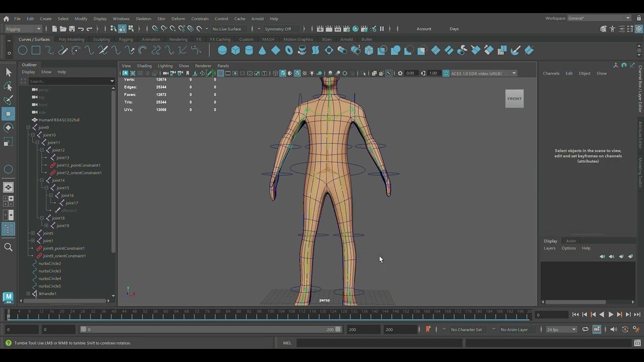
Task: Enable playback looping with the loop icon
Action: point(585,329)
